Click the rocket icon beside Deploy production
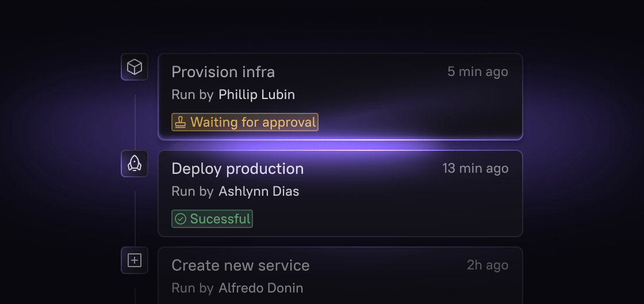 tap(135, 164)
